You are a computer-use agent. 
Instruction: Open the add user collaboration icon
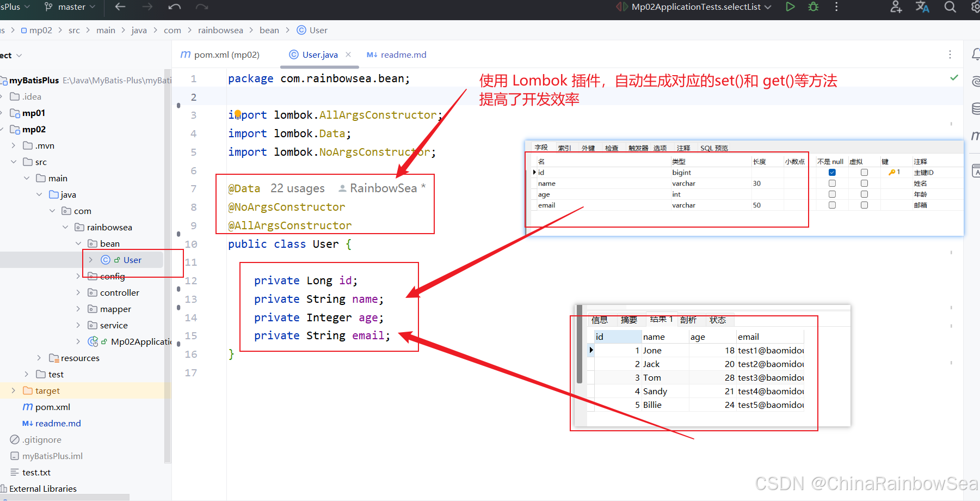click(x=896, y=7)
